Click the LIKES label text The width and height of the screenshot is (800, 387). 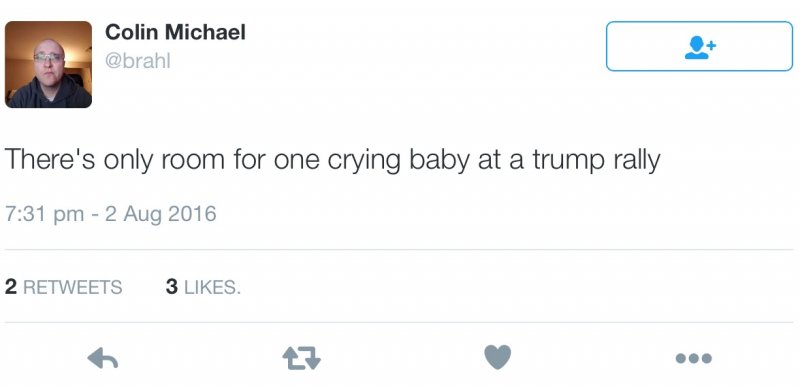tap(212, 287)
